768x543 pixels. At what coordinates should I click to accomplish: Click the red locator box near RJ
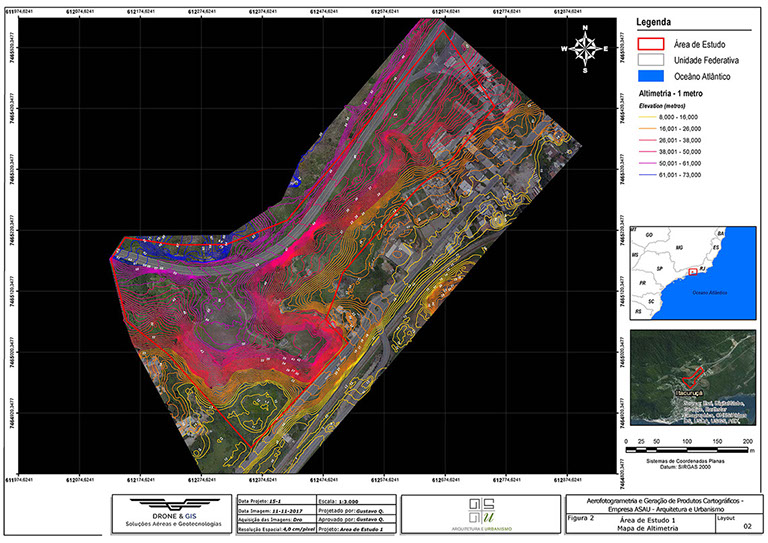(693, 272)
